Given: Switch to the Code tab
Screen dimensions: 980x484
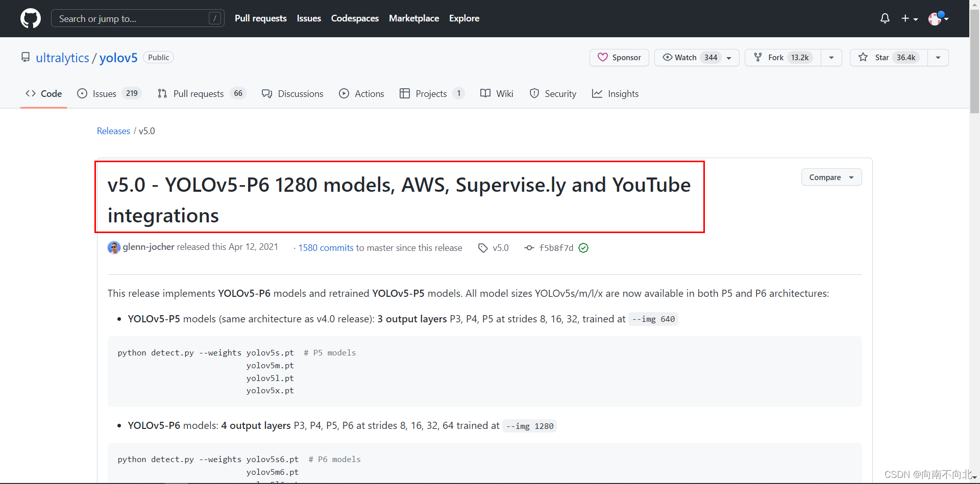Looking at the screenshot, I should click(x=44, y=93).
